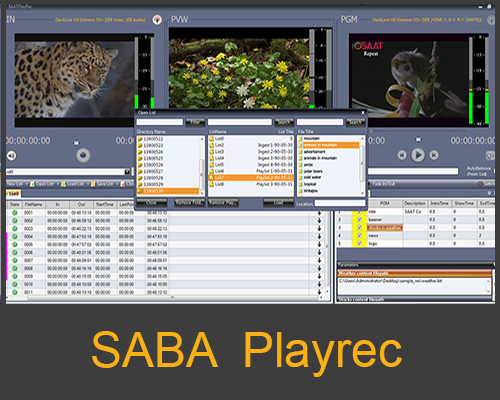The height and width of the screenshot is (400, 500).
Task: Click the Search button beside list name field
Action: tap(284, 122)
